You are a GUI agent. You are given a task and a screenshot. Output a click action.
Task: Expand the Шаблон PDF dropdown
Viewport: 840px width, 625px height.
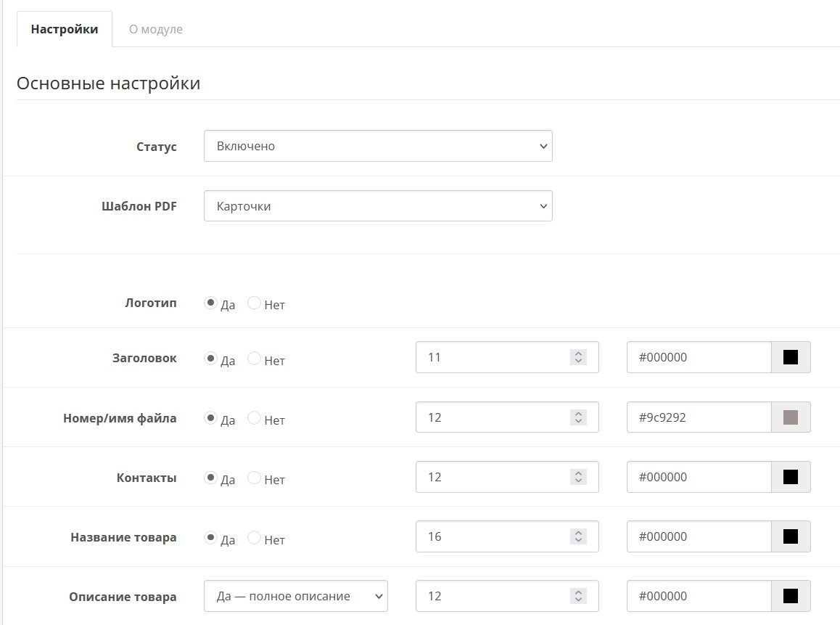377,206
